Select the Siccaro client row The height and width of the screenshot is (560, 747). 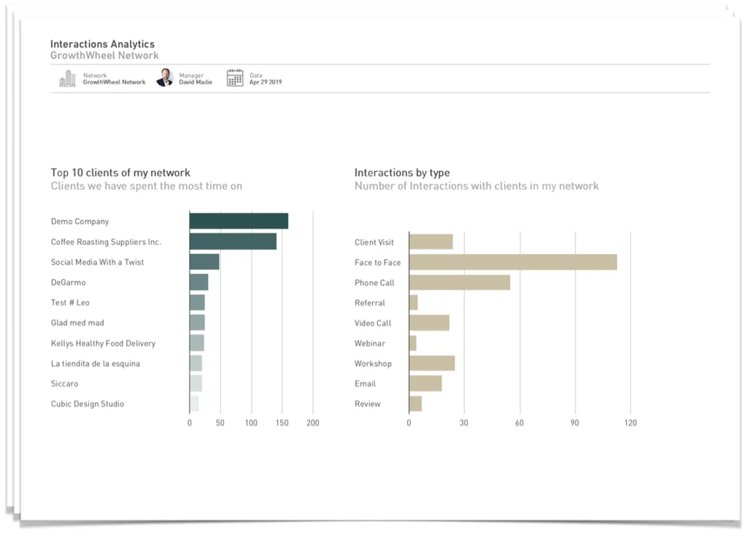pyautogui.click(x=64, y=383)
